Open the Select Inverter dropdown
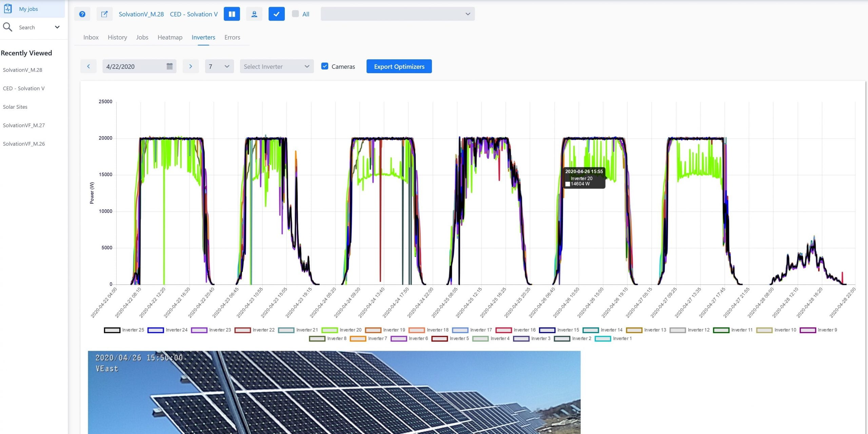 276,66
